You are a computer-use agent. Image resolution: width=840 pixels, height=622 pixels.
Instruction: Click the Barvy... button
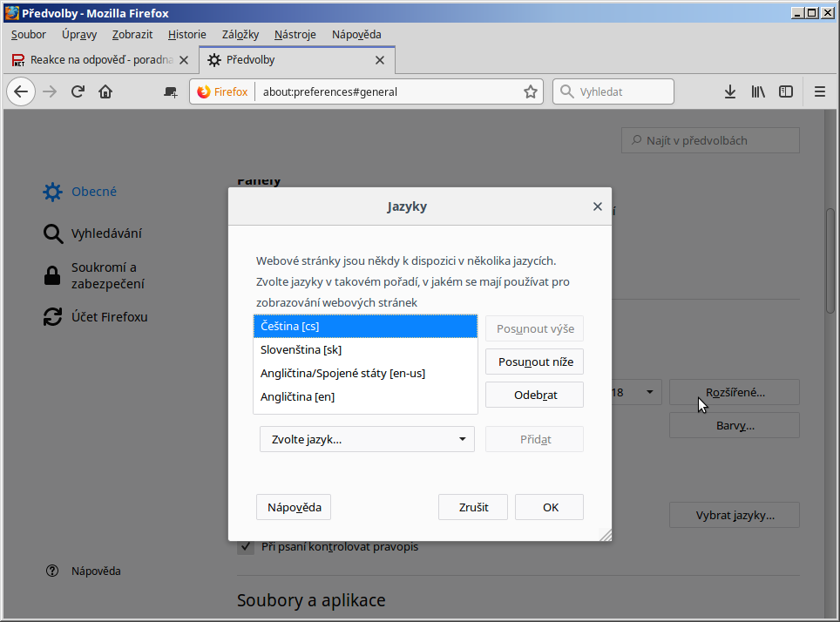click(735, 425)
